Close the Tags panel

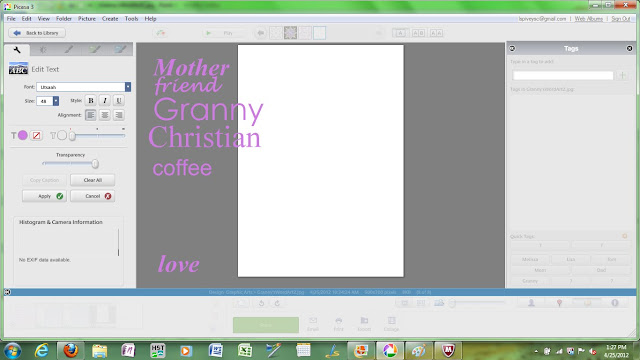pyautogui.click(x=629, y=49)
